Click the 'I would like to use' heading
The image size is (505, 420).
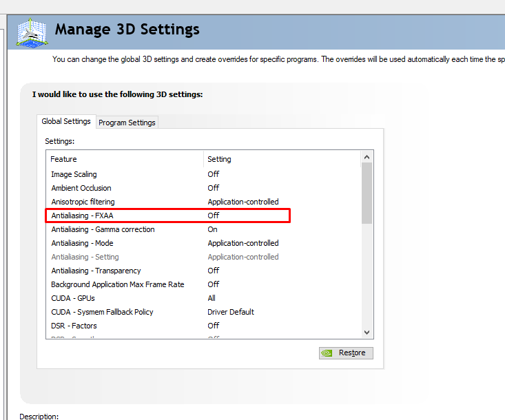[x=117, y=94]
